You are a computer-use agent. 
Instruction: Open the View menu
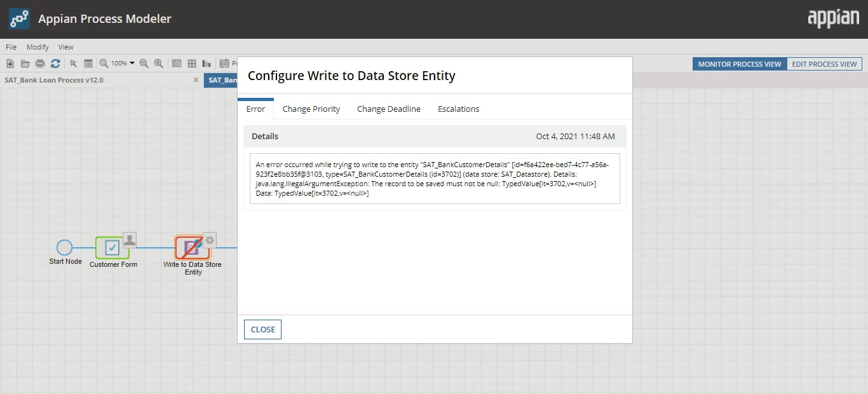(x=66, y=47)
